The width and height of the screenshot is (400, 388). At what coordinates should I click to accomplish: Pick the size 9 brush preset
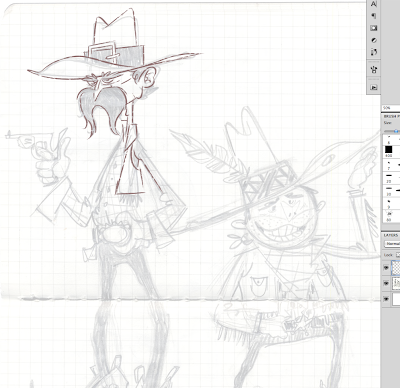pos(389,203)
